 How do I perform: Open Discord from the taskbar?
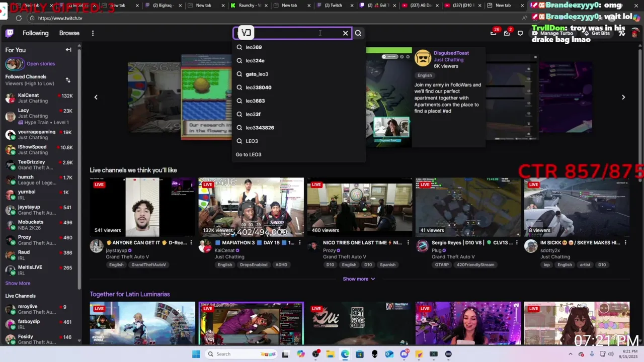tap(404, 354)
